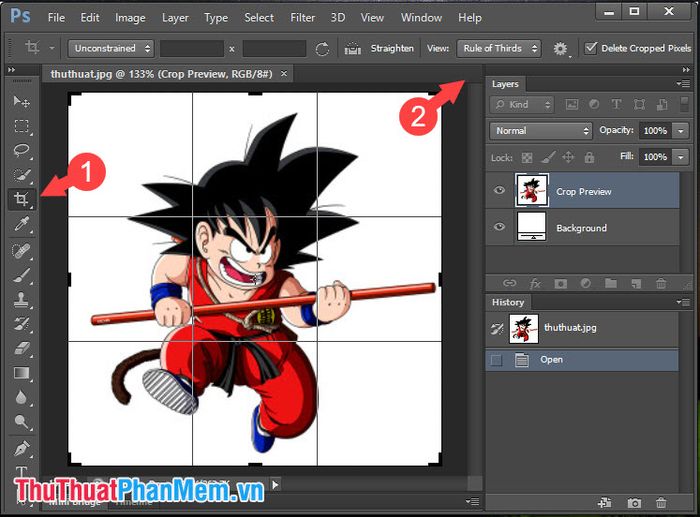The image size is (700, 517).
Task: Toggle pixel layer filter
Action: tap(571, 104)
